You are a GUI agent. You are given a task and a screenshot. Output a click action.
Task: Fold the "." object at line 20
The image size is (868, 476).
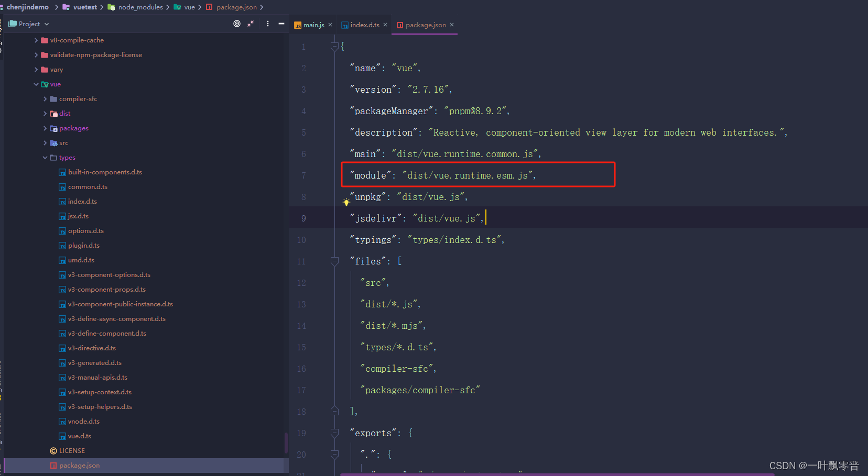tap(334, 455)
